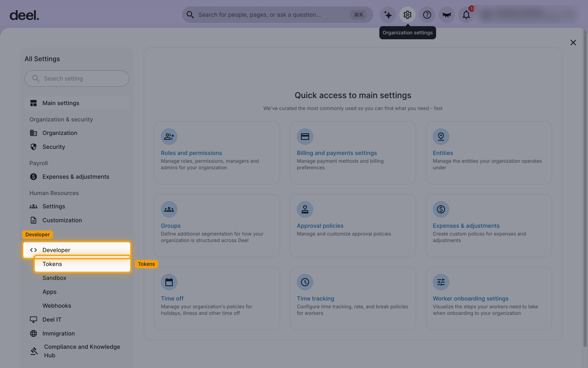Click the magnifier icon in global search
This screenshot has height=368, width=588.
click(190, 15)
